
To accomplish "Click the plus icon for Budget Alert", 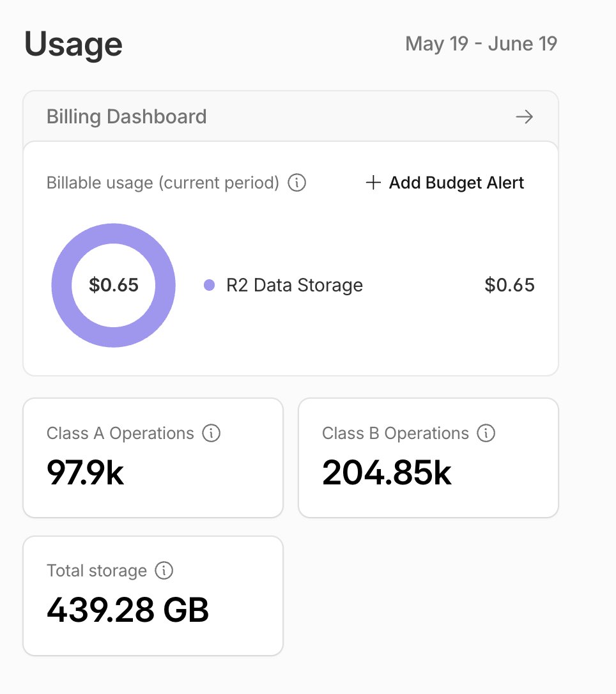I will pyautogui.click(x=373, y=182).
